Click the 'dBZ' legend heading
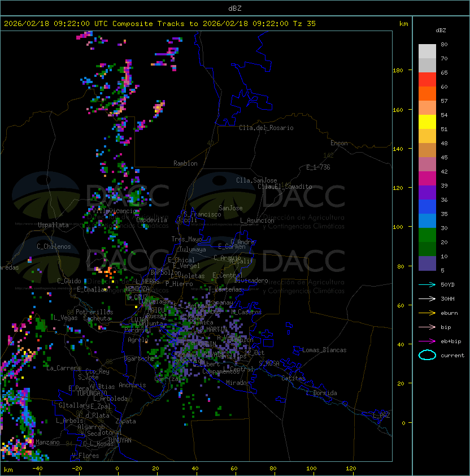 click(441, 31)
